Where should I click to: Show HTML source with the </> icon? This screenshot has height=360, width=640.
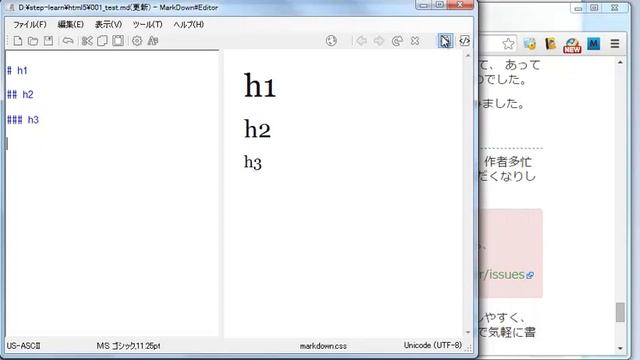click(464, 41)
